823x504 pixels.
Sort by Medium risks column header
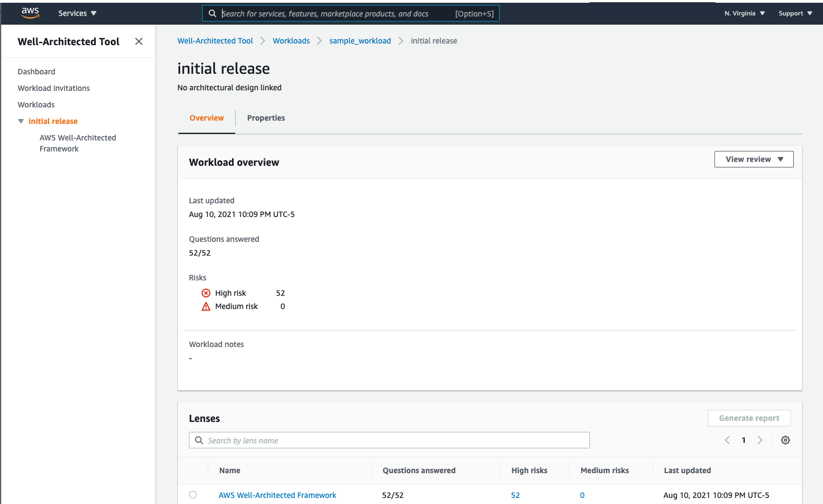point(604,470)
